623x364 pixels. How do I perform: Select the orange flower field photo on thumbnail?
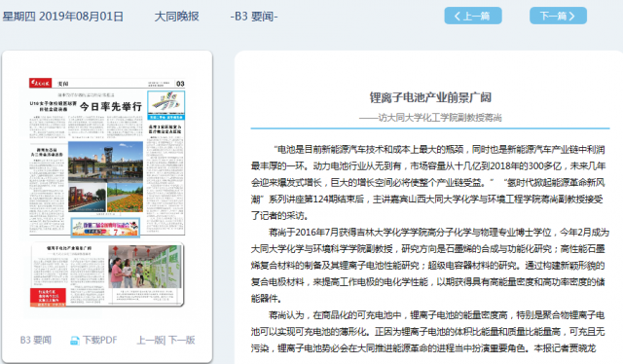(x=126, y=198)
